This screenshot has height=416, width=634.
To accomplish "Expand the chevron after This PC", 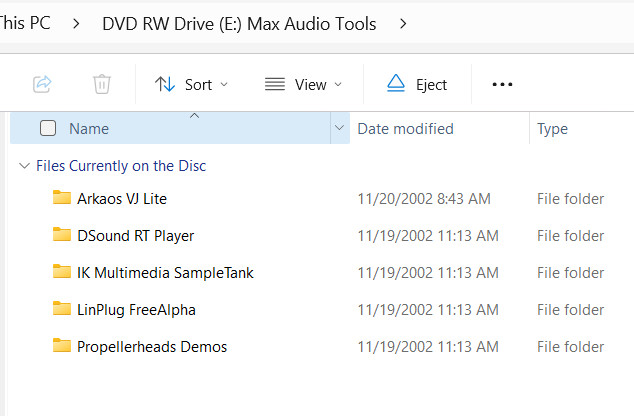I will pyautogui.click(x=76, y=24).
